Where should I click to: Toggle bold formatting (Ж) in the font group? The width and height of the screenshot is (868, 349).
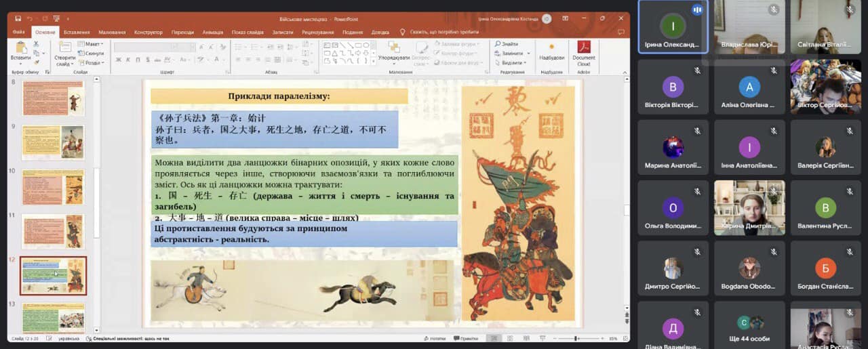coord(118,60)
